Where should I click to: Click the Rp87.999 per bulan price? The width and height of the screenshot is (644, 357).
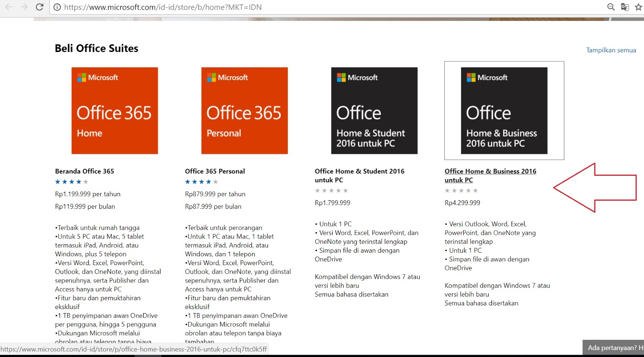coord(213,207)
